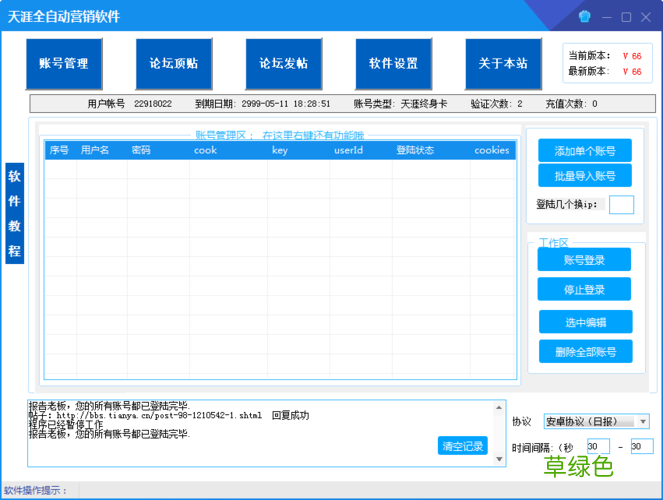The height and width of the screenshot is (500, 663).
Task: Click 选中编辑 to edit selection
Action: click(585, 322)
